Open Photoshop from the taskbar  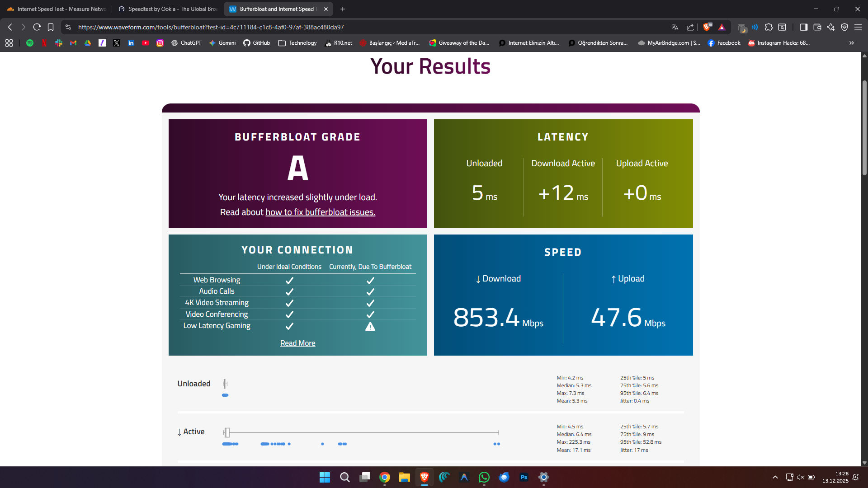click(524, 477)
